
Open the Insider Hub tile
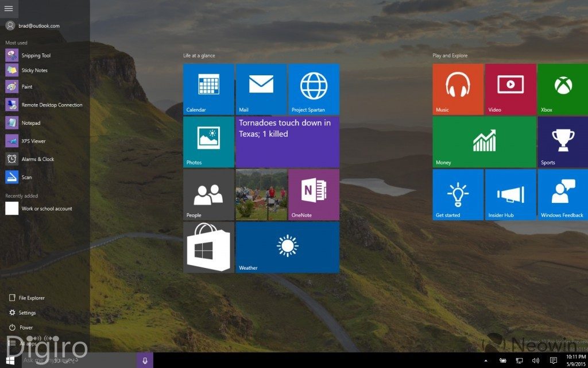tap(510, 194)
